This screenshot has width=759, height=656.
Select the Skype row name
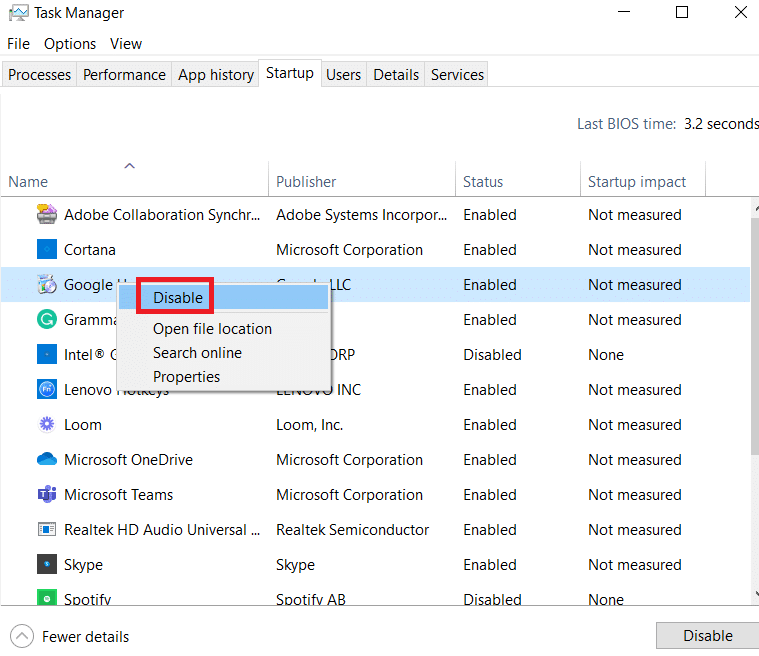tap(83, 564)
